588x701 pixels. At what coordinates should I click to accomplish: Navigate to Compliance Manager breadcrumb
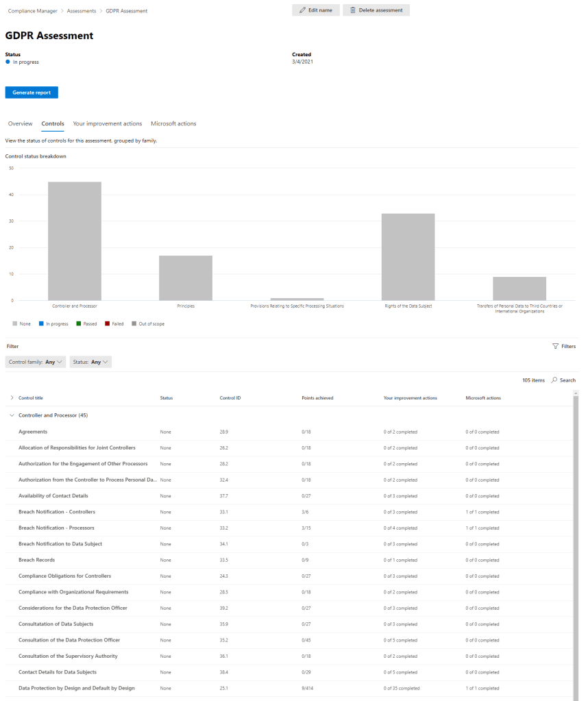click(x=33, y=11)
